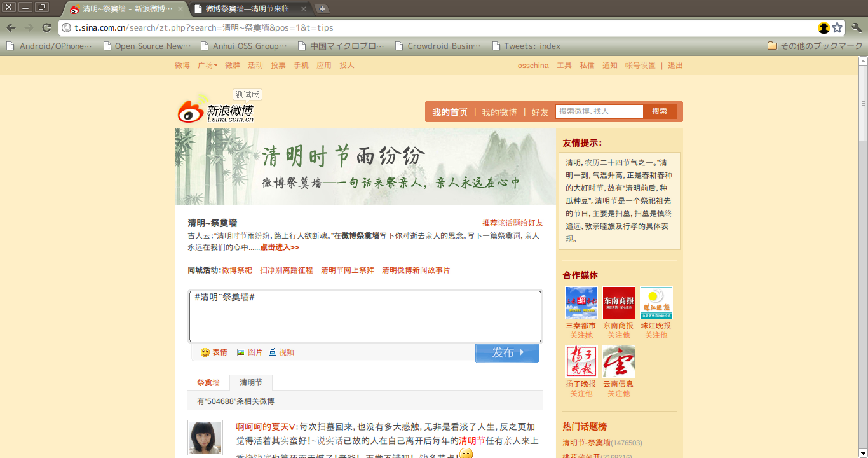
Task: Open the その他のブックマーク folder
Action: pyautogui.click(x=815, y=46)
